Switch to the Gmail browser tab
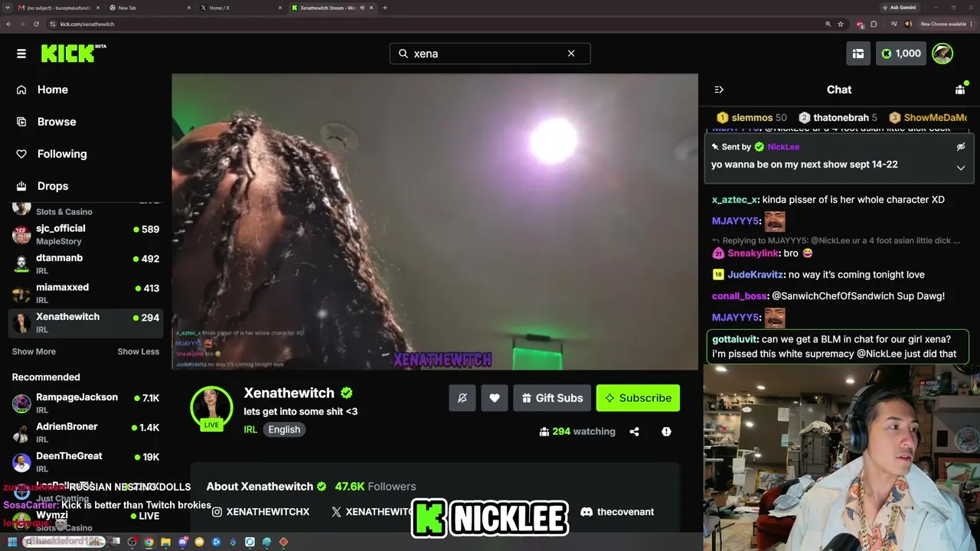This screenshot has width=980, height=551. [57, 8]
